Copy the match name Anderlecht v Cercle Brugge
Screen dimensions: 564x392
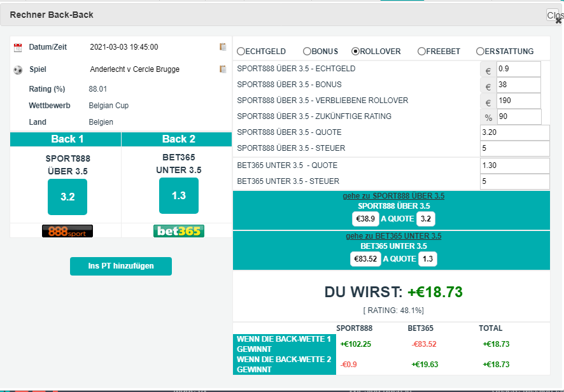pos(223,69)
